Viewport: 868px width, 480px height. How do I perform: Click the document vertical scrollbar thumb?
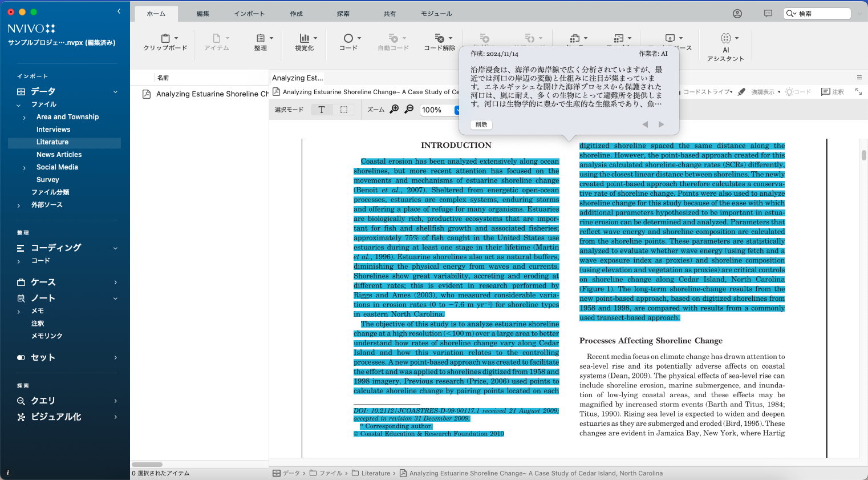pos(864,155)
